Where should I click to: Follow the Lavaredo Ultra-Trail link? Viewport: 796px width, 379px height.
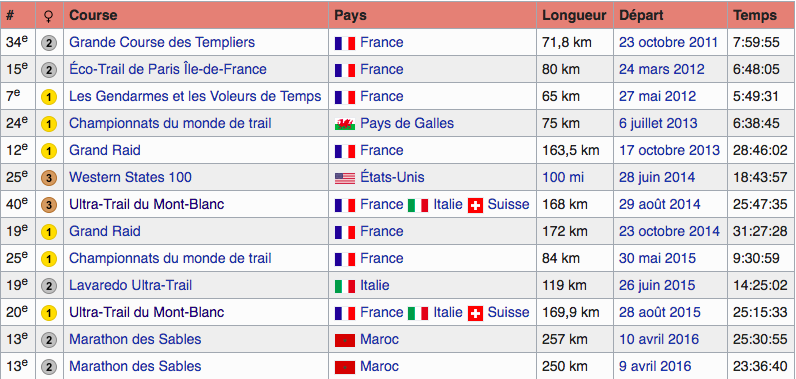point(130,286)
